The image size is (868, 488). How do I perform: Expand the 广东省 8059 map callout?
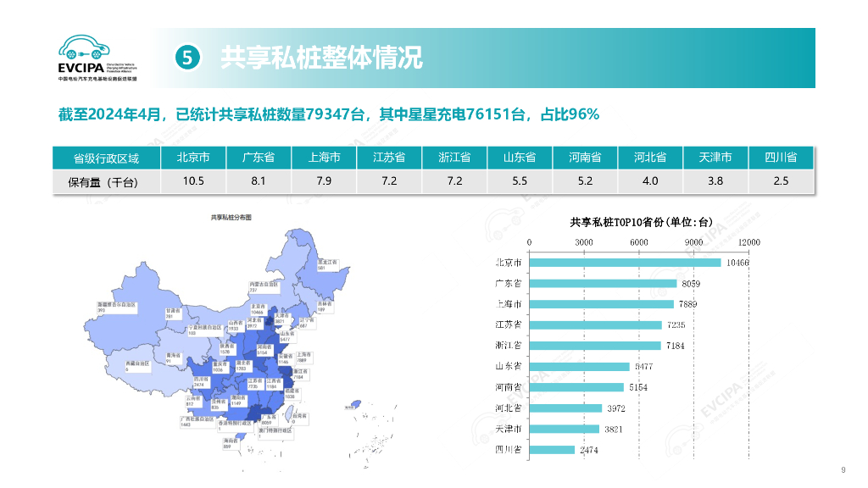point(269,419)
